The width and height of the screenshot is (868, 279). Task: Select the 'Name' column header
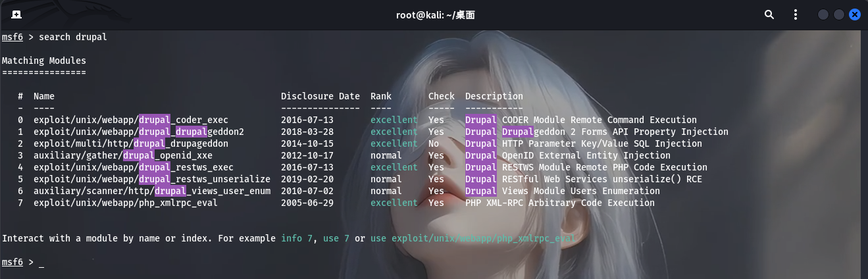pos(44,96)
